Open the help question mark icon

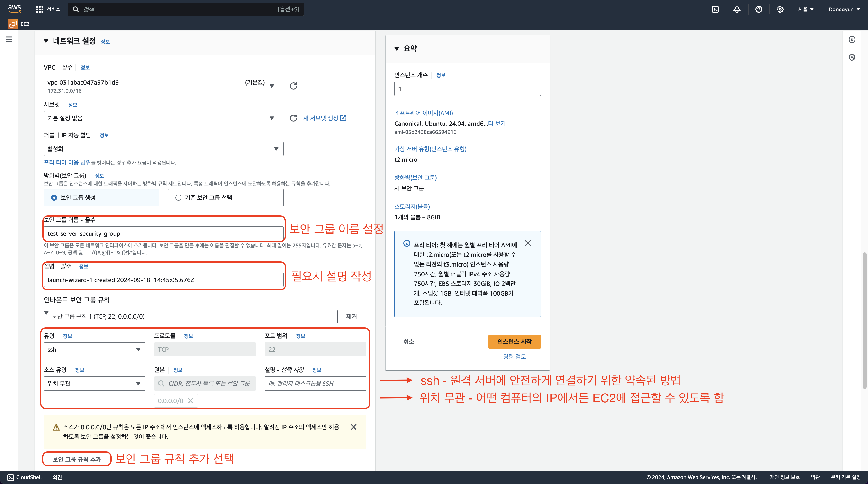click(x=759, y=9)
